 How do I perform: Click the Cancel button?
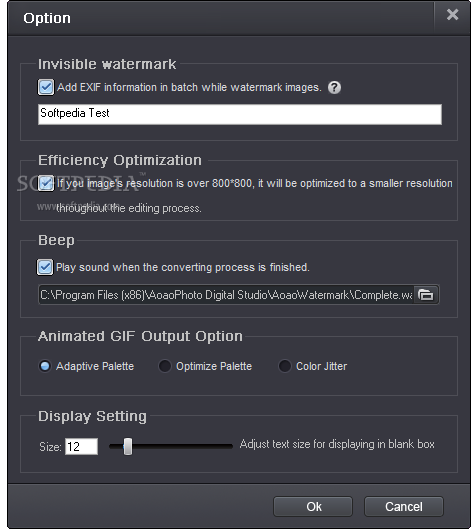coord(404,506)
